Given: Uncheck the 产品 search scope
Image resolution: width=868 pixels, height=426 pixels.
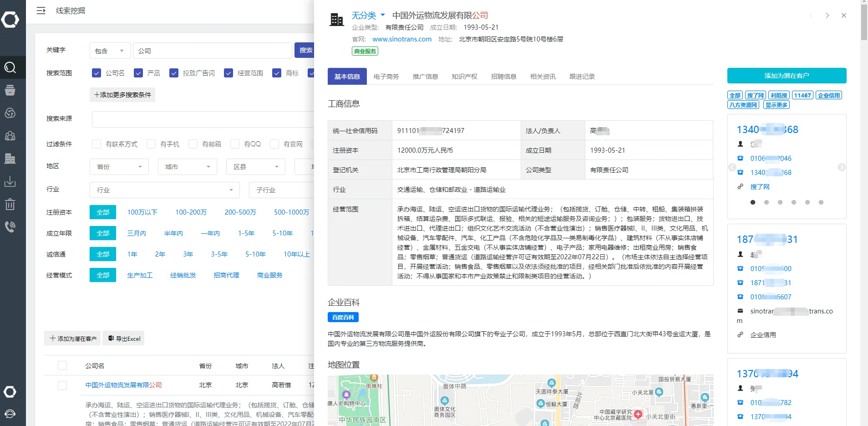Looking at the screenshot, I should [138, 73].
